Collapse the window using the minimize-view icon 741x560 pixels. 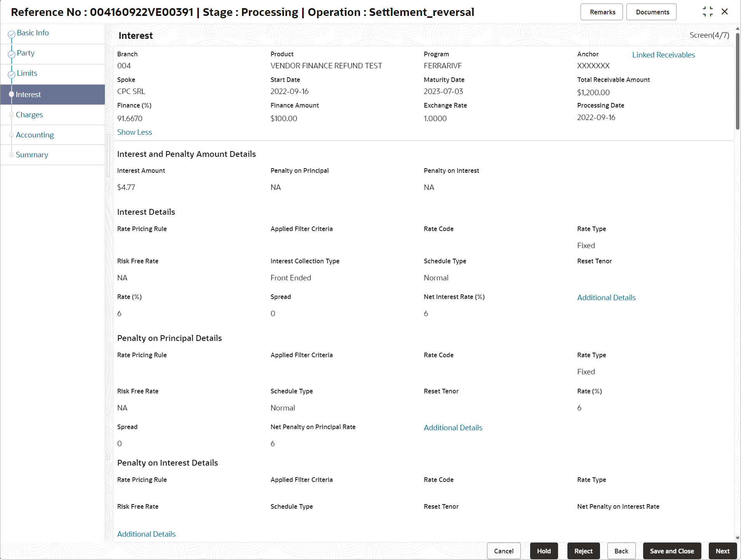click(708, 12)
